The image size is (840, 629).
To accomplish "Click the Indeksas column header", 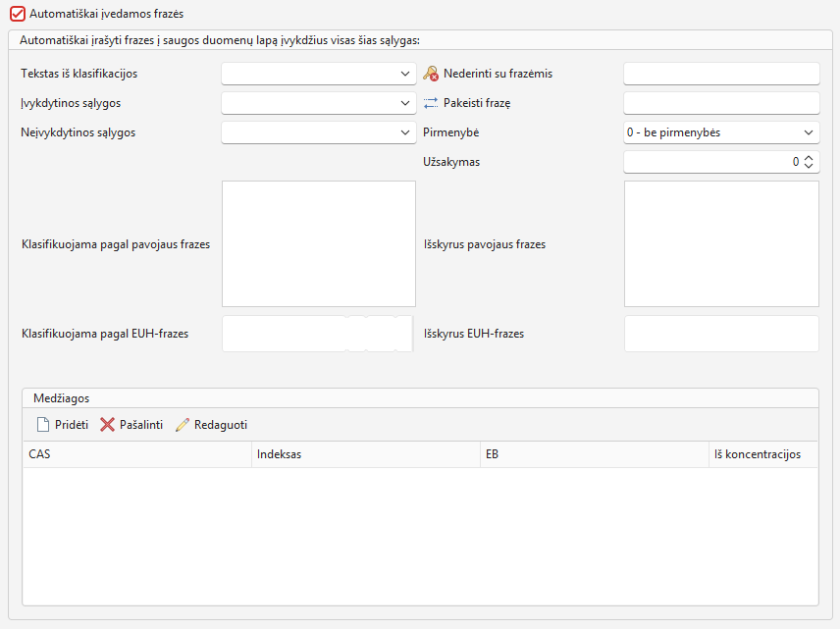I will [x=366, y=454].
